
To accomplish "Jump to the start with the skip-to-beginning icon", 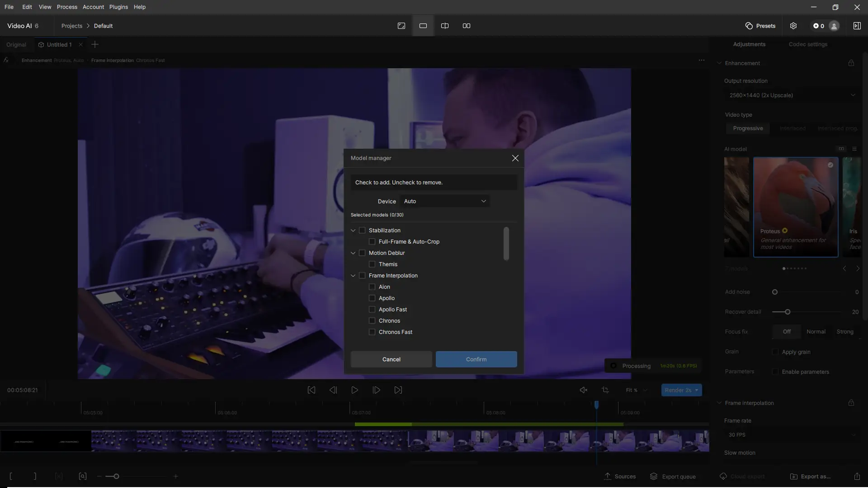I will [311, 390].
